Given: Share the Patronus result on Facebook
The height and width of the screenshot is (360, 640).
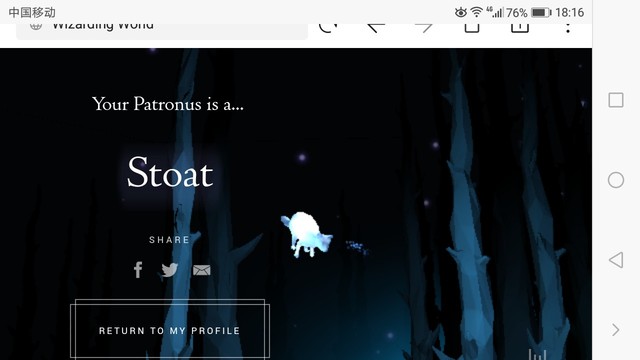Looking at the screenshot, I should [x=138, y=270].
